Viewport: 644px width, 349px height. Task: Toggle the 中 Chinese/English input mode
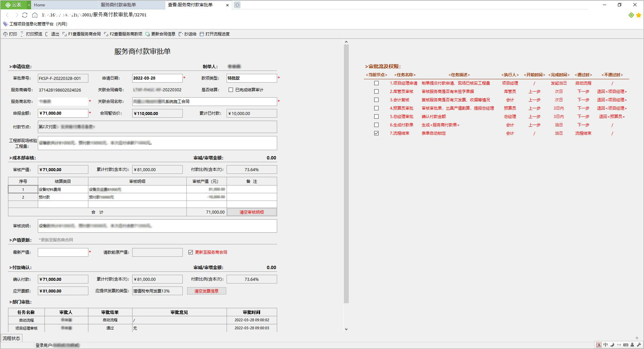606,345
